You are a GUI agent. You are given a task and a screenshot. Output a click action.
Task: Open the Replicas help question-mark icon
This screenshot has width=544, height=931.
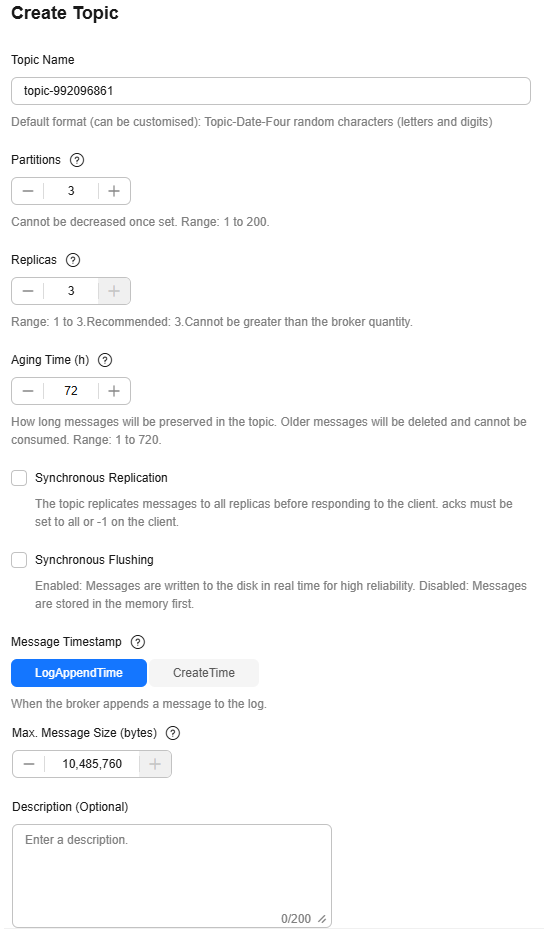click(x=72, y=260)
